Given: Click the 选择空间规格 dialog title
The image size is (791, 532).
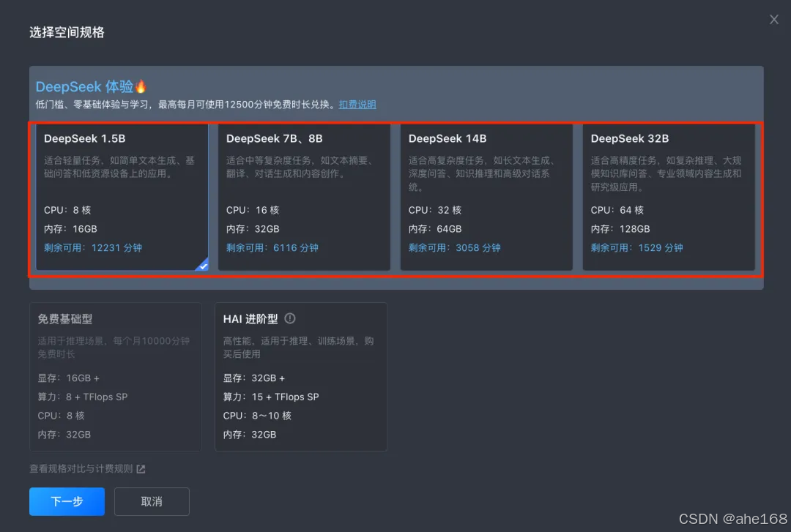Looking at the screenshot, I should point(67,32).
